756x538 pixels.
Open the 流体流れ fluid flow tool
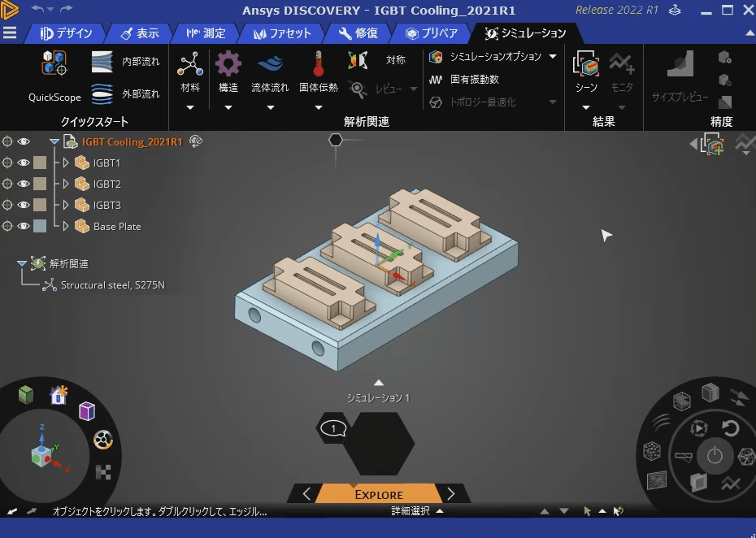[270, 63]
